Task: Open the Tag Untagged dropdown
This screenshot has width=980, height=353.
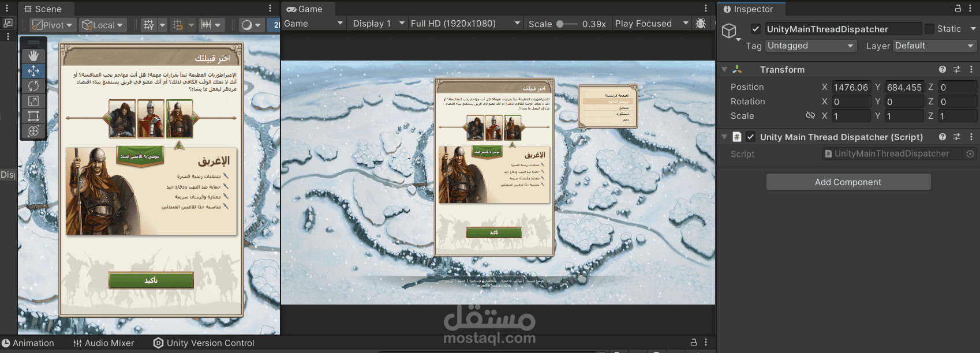Action: [811, 46]
